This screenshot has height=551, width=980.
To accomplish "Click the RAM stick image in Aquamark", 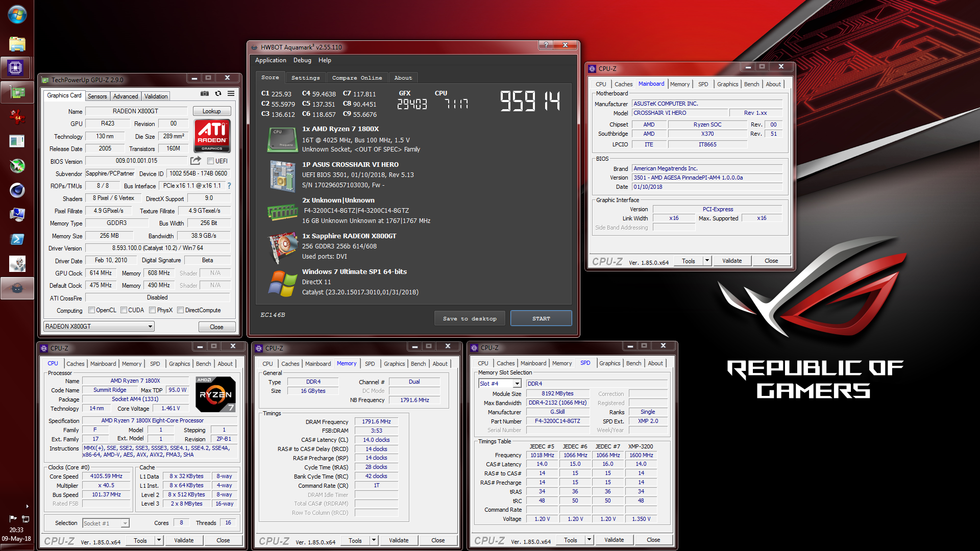I will 282,212.
